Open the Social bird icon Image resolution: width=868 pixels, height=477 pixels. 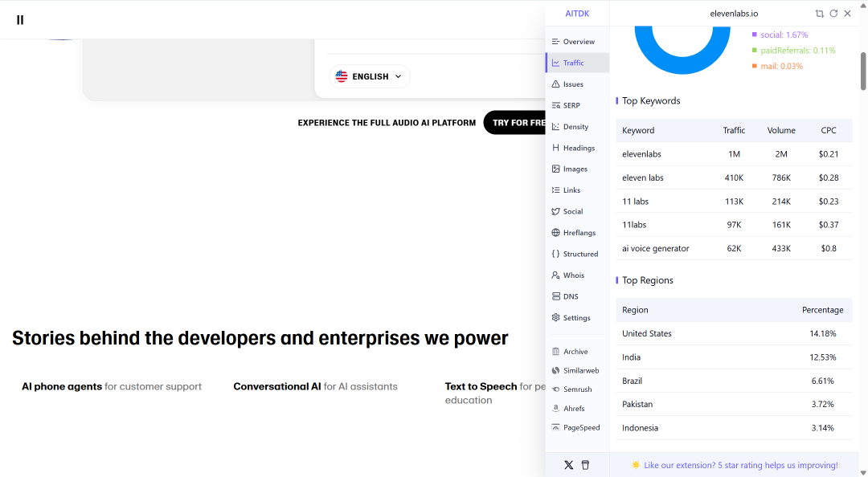(555, 211)
